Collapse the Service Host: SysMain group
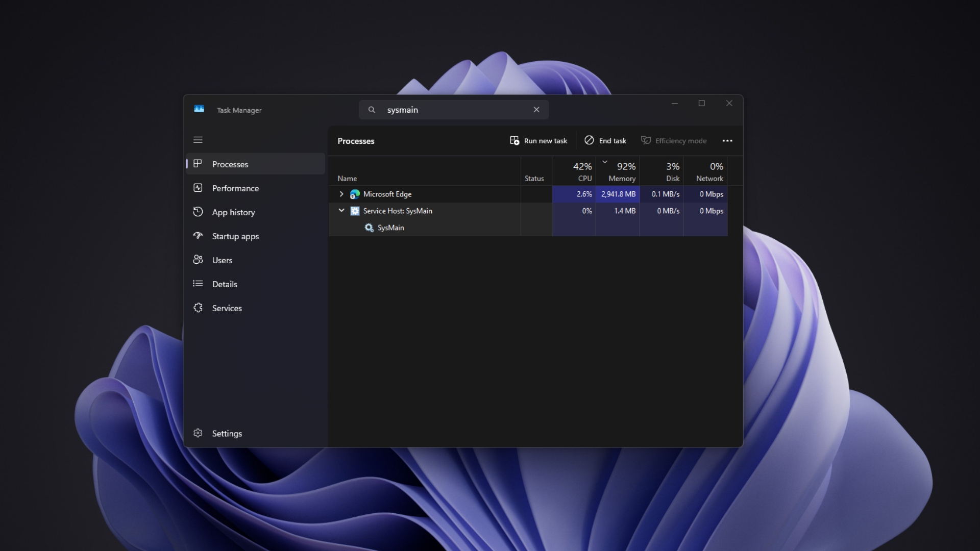 (341, 211)
